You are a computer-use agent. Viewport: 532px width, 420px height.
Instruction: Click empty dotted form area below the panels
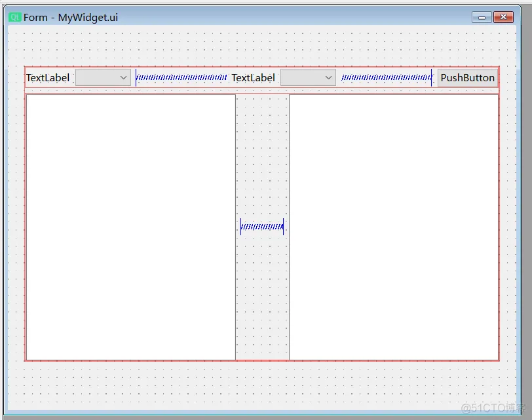click(x=262, y=385)
